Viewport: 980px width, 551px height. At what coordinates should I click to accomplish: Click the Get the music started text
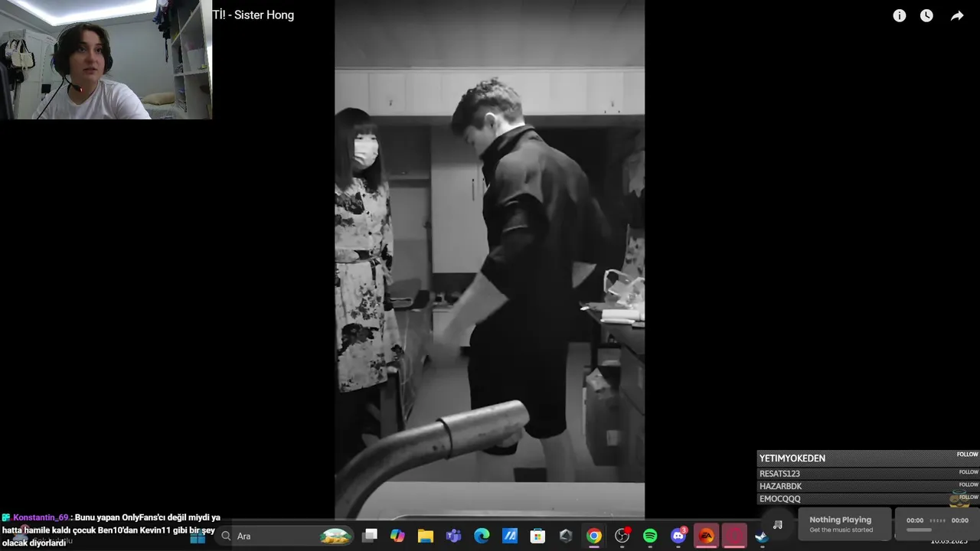pyautogui.click(x=841, y=530)
